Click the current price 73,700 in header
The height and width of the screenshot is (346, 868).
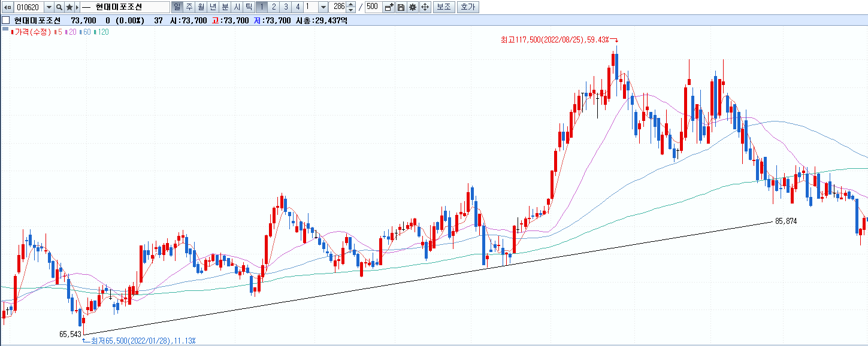(x=84, y=20)
